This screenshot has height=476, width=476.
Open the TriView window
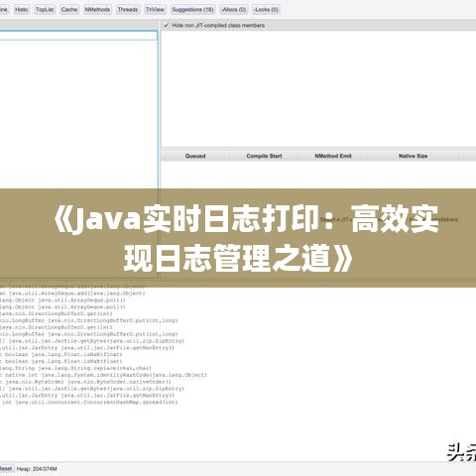155,10
